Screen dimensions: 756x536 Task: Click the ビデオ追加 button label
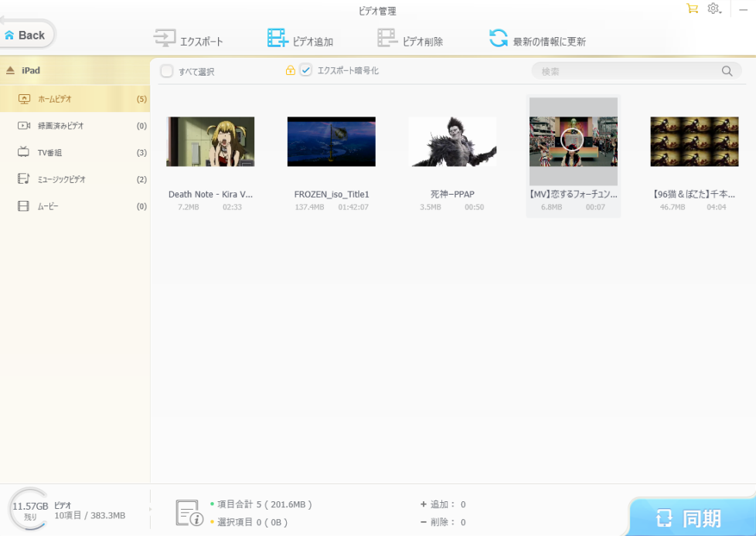click(313, 42)
